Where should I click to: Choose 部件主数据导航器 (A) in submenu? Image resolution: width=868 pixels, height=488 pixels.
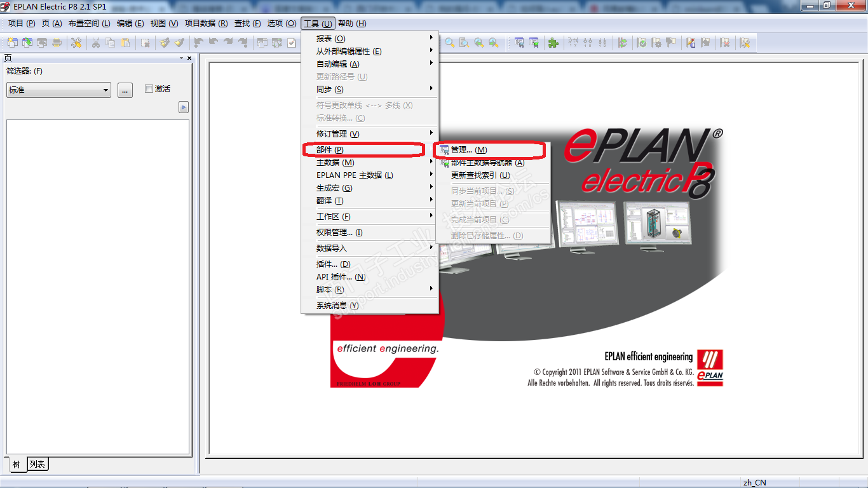492,163
